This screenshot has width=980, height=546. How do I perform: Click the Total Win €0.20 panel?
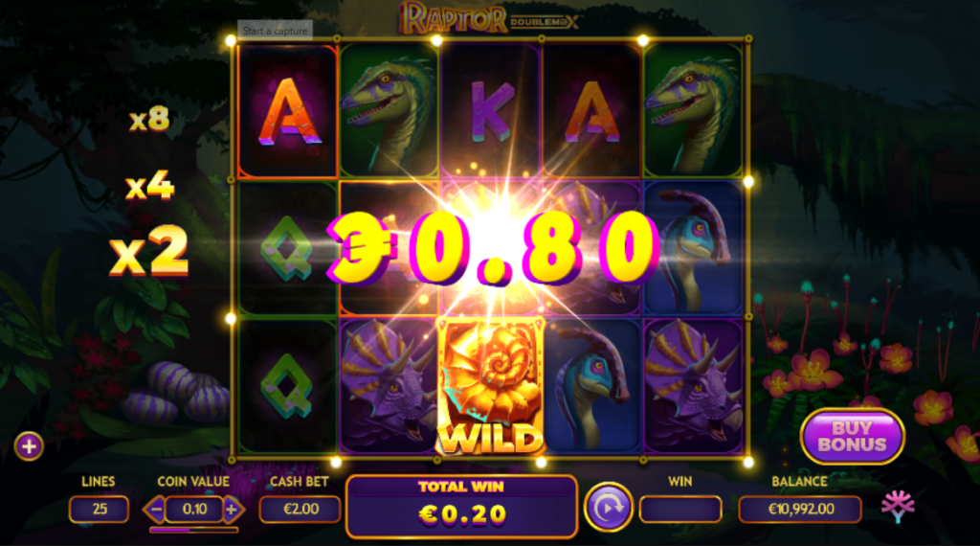click(x=462, y=506)
